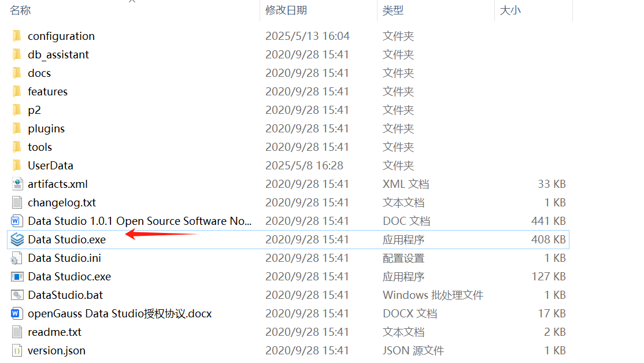
Task: Select the db_assistant folder name
Action: click(58, 54)
